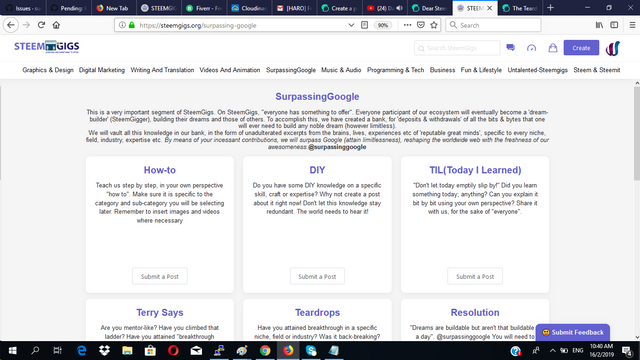The image size is (640, 360).
Task: Open Digital Marketing category
Action: pos(102,70)
